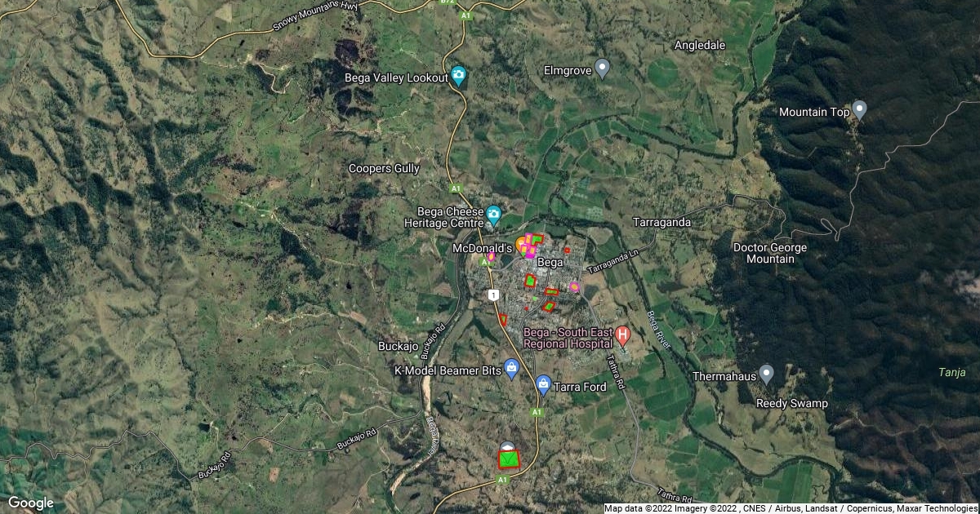Click the Tarraganda Ln road label
The image size is (980, 514).
(x=613, y=263)
